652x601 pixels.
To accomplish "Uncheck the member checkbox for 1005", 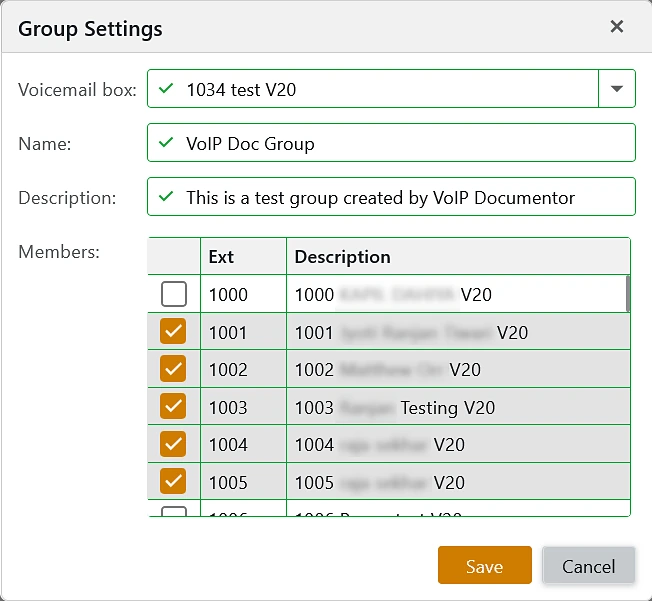I will pos(173,481).
